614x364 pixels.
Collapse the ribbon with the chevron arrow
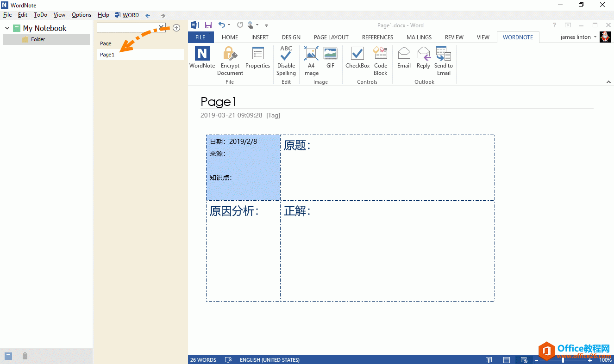pos(608,82)
